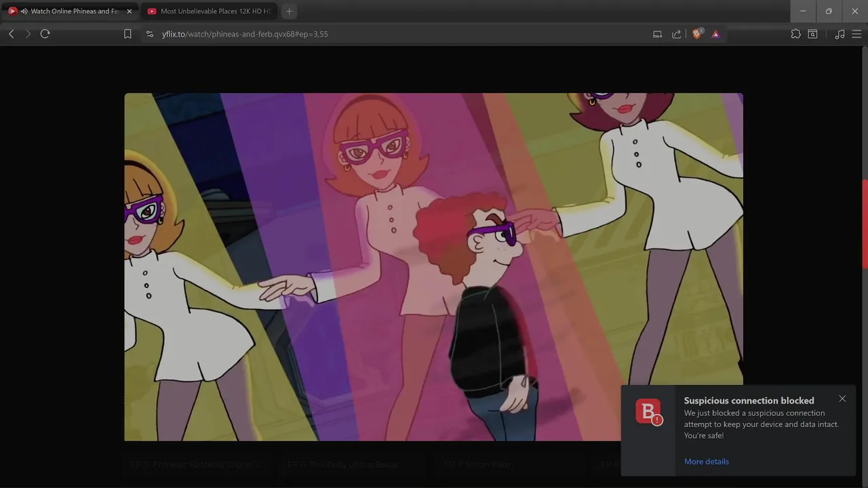Share this page using the share icon
Image resolution: width=868 pixels, height=488 pixels.
pyautogui.click(x=676, y=34)
